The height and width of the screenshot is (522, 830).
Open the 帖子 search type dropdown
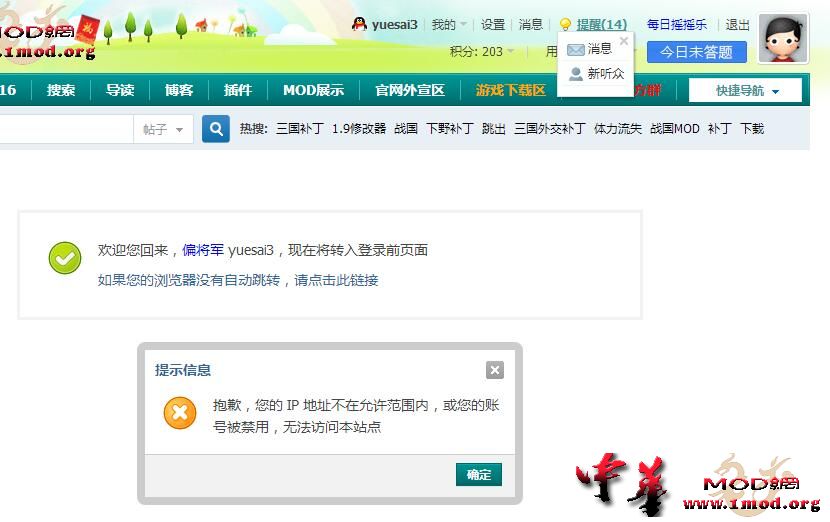coord(163,129)
